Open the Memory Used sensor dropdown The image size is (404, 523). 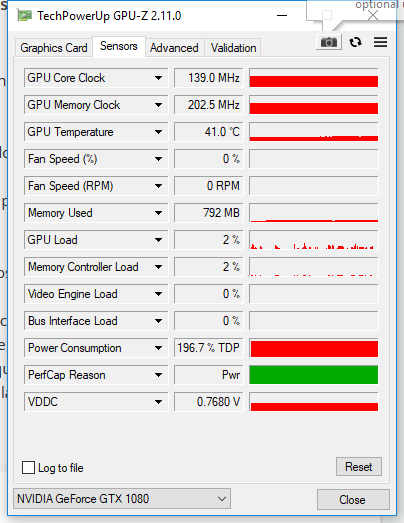158,213
